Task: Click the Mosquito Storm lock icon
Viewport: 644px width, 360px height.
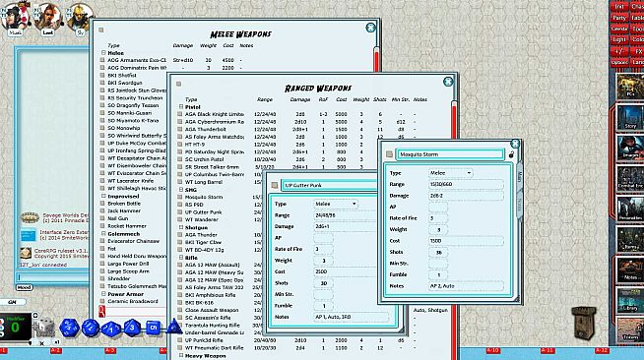Action: pos(511,154)
